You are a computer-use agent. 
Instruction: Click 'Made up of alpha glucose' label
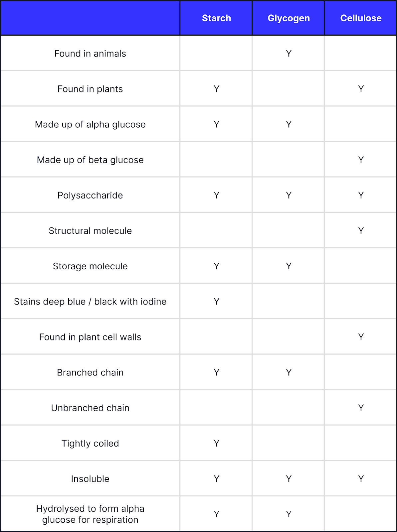pyautogui.click(x=90, y=124)
